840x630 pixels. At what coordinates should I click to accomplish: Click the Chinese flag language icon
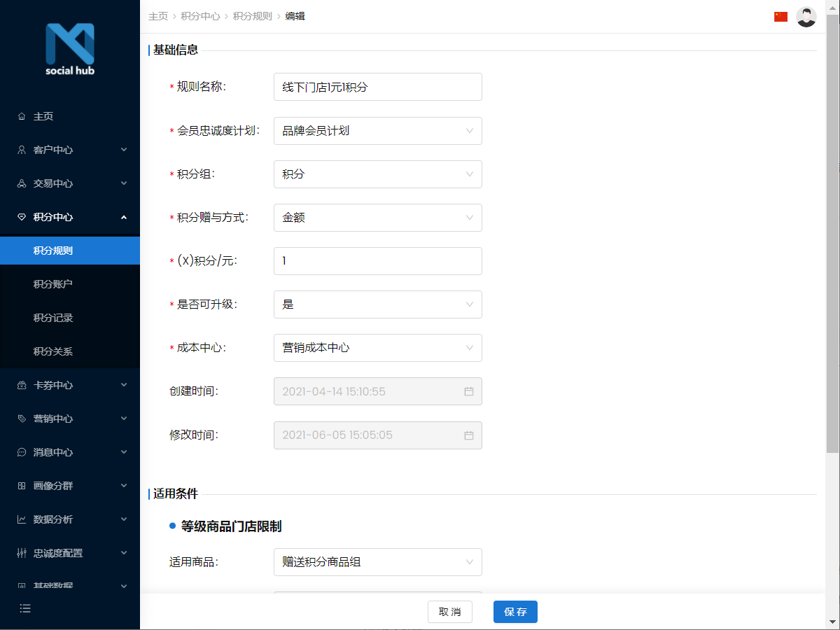[780, 16]
